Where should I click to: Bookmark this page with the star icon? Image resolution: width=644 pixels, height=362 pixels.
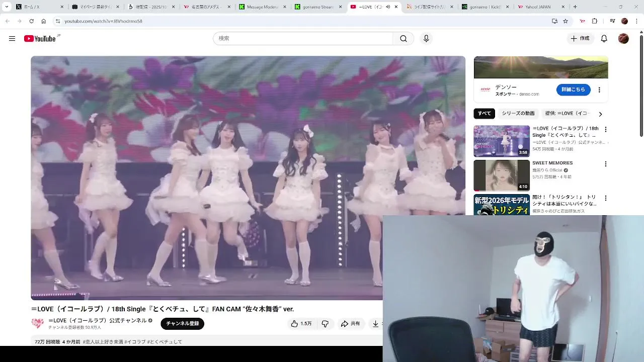(566, 21)
